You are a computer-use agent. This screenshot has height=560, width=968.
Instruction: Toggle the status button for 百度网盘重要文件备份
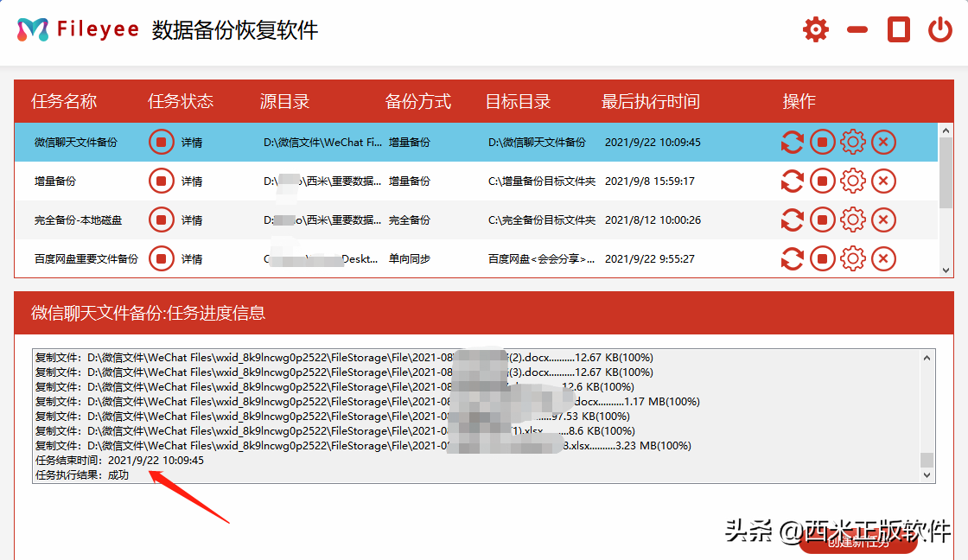(162, 258)
